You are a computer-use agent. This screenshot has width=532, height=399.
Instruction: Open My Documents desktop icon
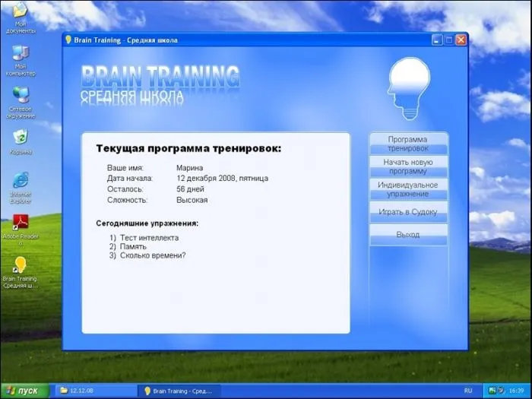(21, 17)
